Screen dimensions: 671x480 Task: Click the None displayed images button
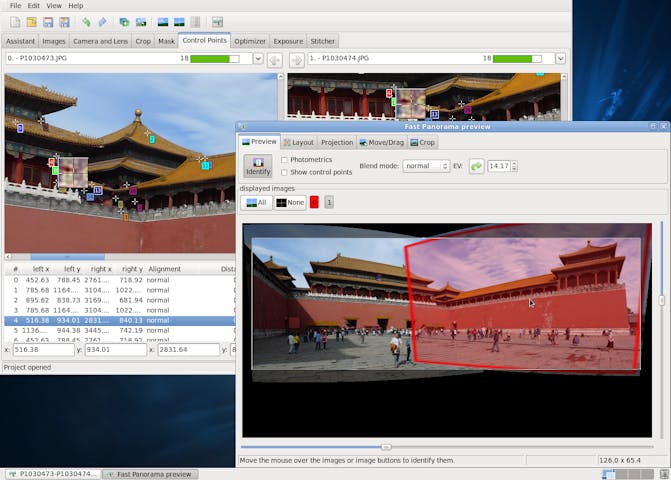click(290, 202)
